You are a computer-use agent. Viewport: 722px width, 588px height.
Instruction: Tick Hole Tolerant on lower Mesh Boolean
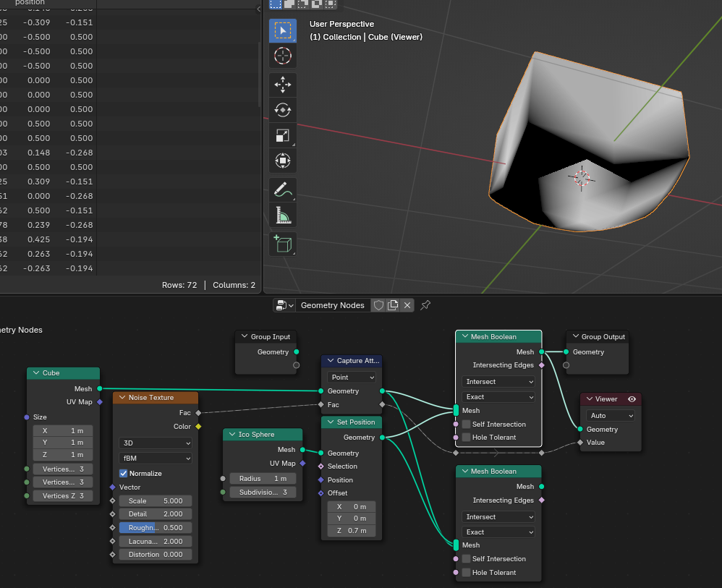(466, 572)
